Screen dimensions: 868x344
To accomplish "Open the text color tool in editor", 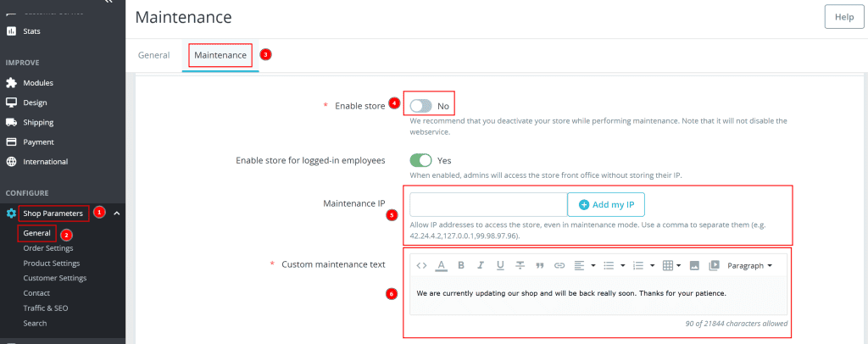I will coord(441,265).
